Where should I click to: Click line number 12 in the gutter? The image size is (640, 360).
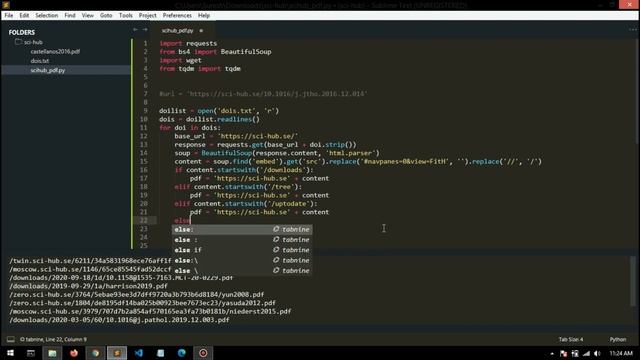click(144, 136)
